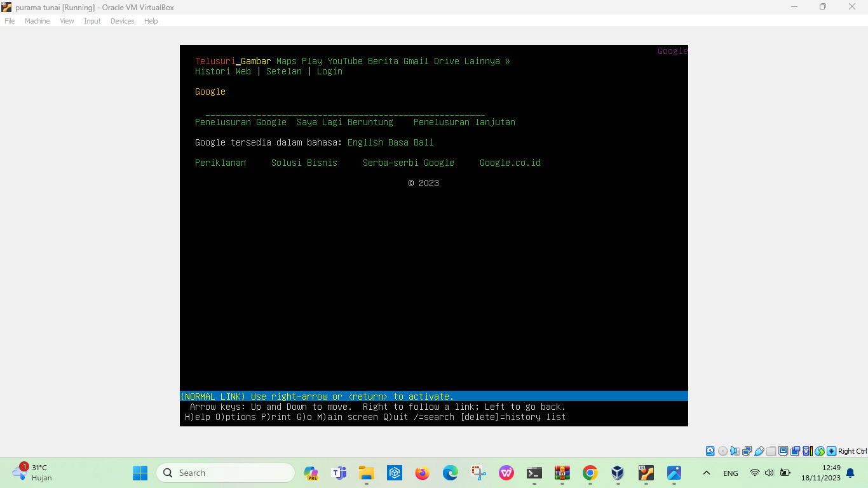This screenshot has width=868, height=488.
Task: Launch Firefox from the taskbar
Action: (423, 473)
